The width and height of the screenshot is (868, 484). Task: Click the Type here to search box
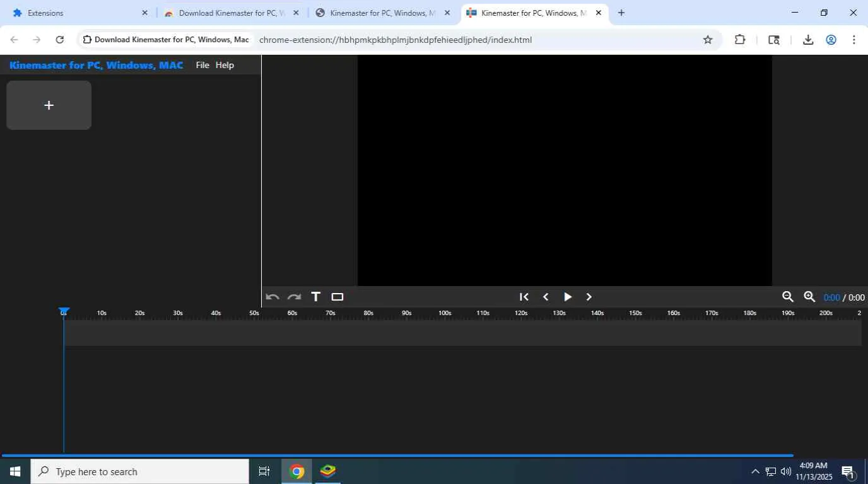(x=139, y=471)
